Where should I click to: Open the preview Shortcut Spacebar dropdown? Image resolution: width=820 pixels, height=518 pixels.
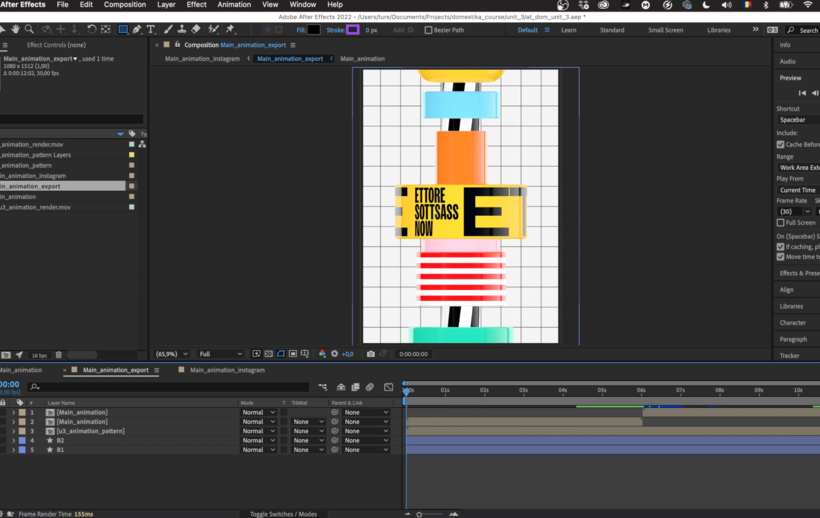798,120
